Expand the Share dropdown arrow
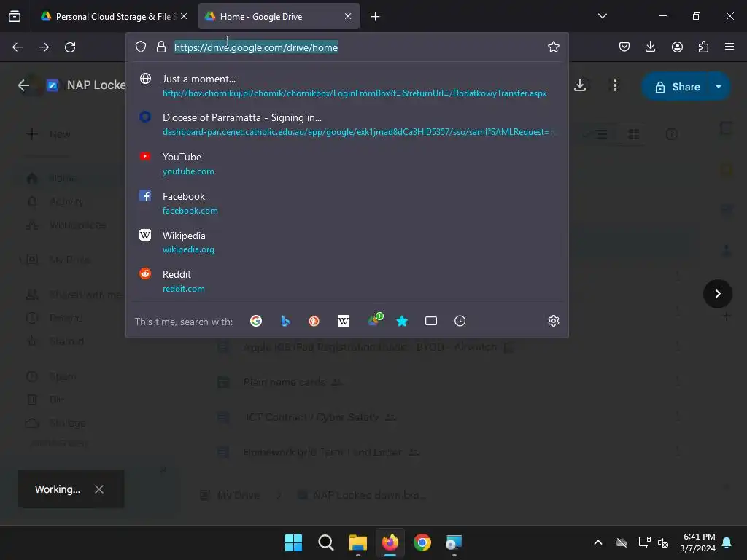Viewport: 747px width, 560px height. coord(719,87)
